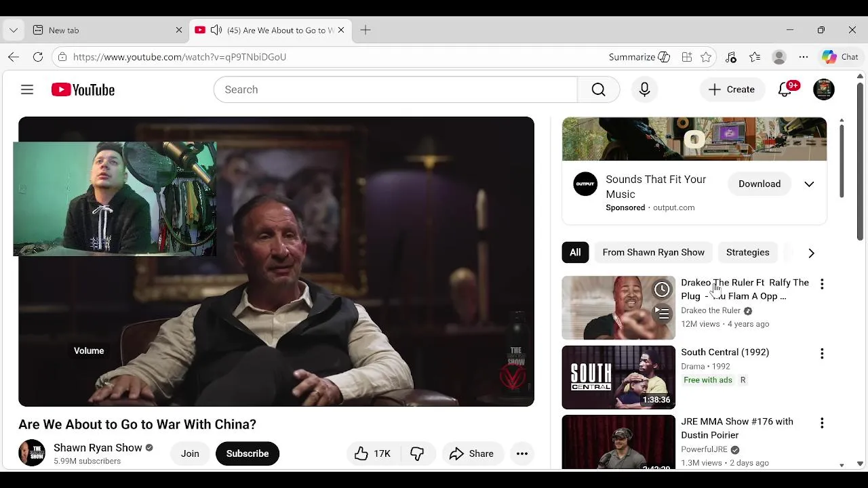Expand the sponsored ad dropdown chevron
The height and width of the screenshot is (488, 868).
809,184
